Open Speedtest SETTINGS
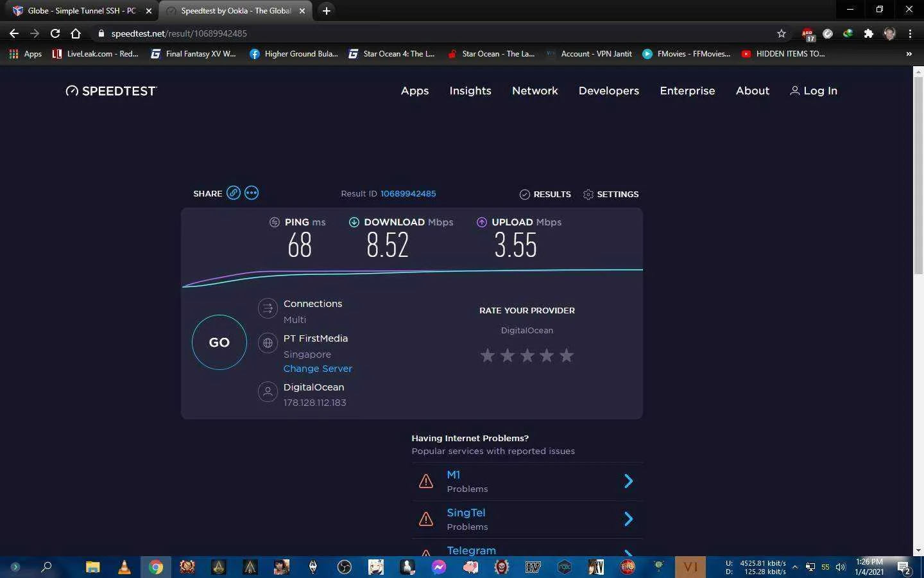Image resolution: width=924 pixels, height=578 pixels. click(x=610, y=194)
